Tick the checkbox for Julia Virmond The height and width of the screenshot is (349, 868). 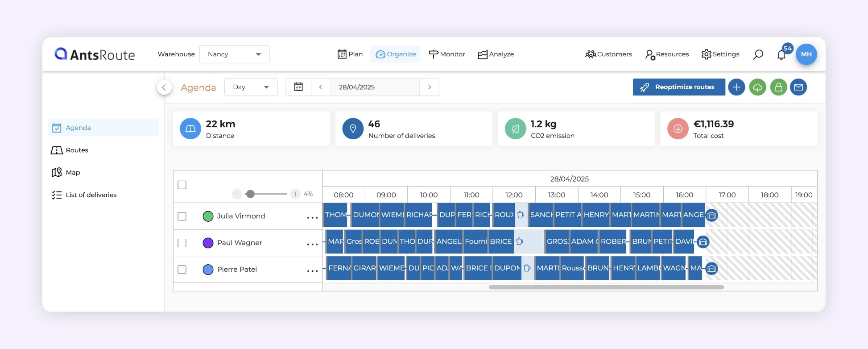pos(182,216)
